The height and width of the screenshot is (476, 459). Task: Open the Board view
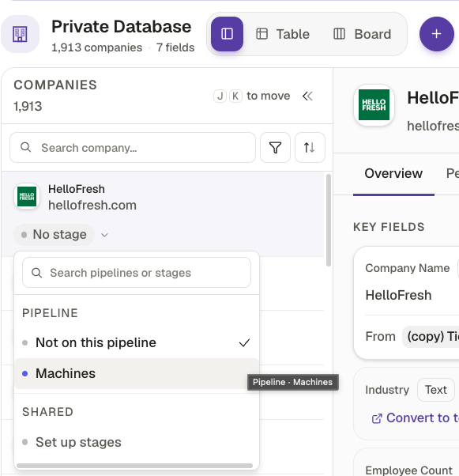pyautogui.click(x=363, y=34)
